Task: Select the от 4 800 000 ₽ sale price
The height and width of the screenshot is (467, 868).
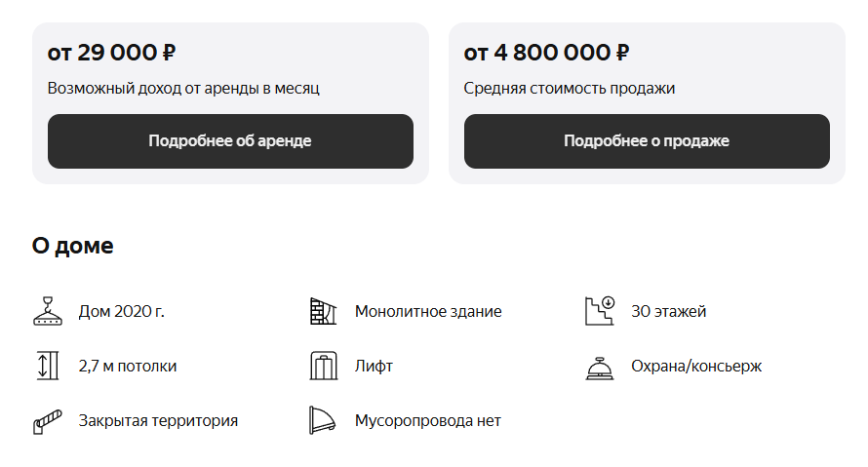Action: 546,53
